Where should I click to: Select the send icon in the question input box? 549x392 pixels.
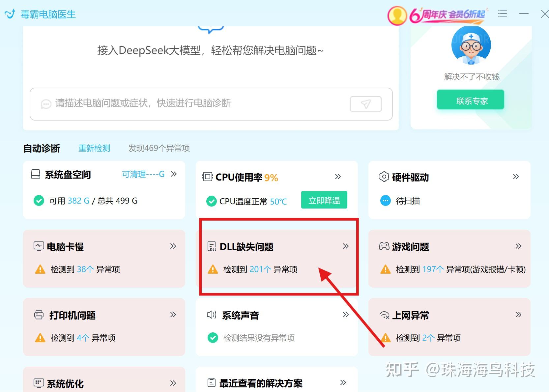pos(365,104)
